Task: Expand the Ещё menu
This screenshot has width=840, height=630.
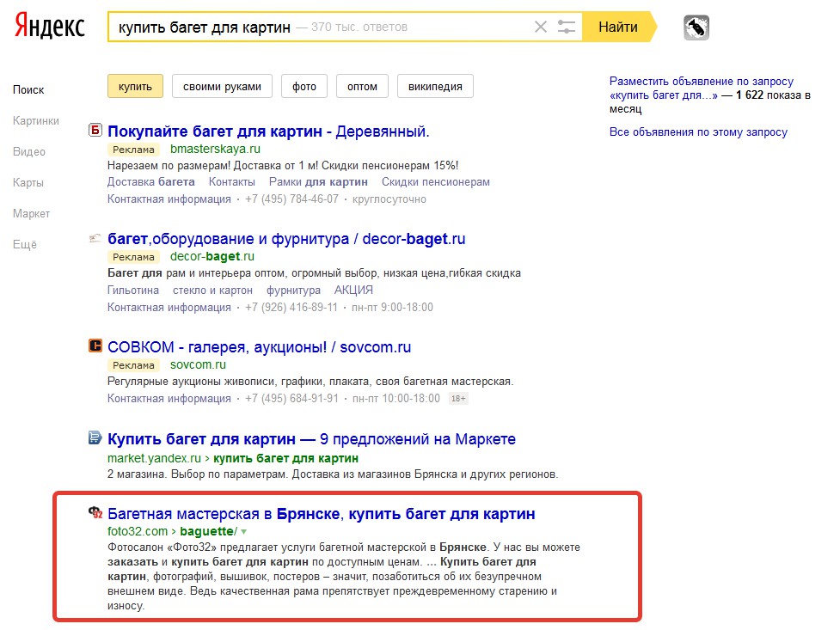Action: 25,245
